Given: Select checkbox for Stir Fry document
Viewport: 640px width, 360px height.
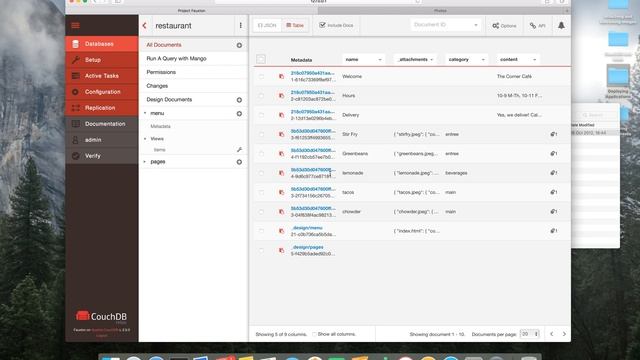Looking at the screenshot, I should 261,134.
